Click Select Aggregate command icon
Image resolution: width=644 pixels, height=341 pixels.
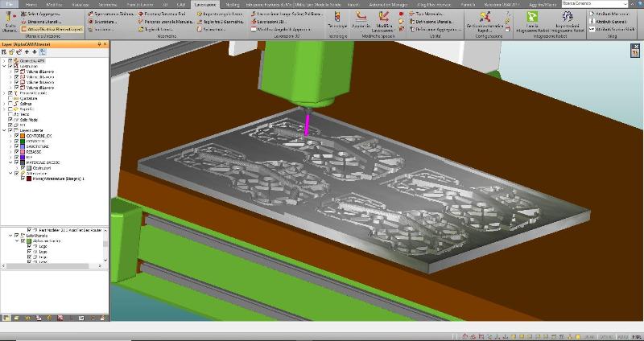coord(23,14)
